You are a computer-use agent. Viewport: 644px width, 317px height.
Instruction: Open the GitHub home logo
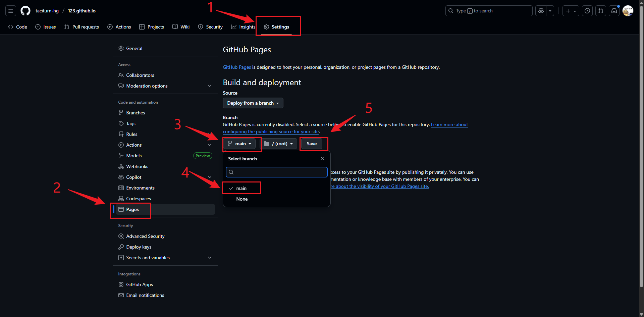25,11
